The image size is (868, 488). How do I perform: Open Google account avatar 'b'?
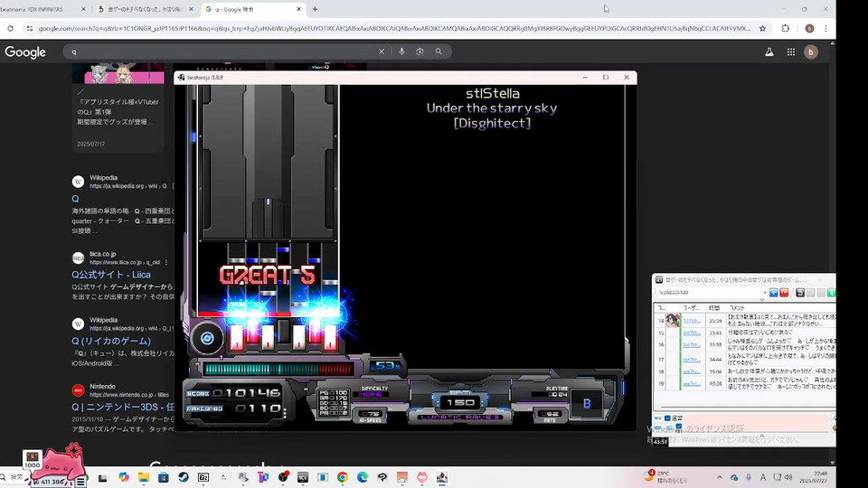click(810, 52)
